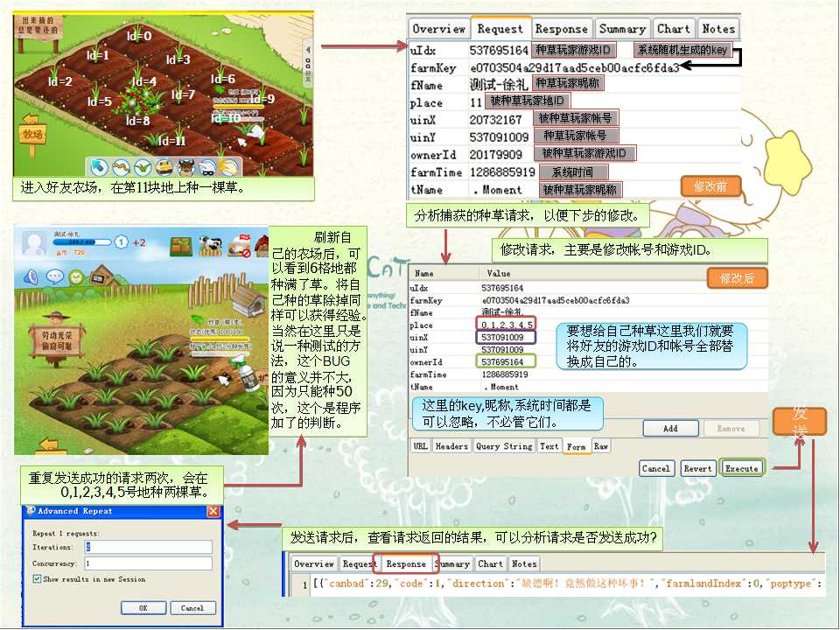Image resolution: width=840 pixels, height=630 pixels.
Task: Select the glove hand tool
Action: click(x=227, y=168)
